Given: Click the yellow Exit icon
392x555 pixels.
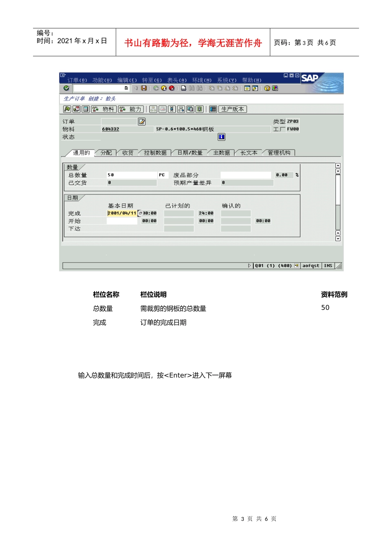Looking at the screenshot, I should [164, 88].
